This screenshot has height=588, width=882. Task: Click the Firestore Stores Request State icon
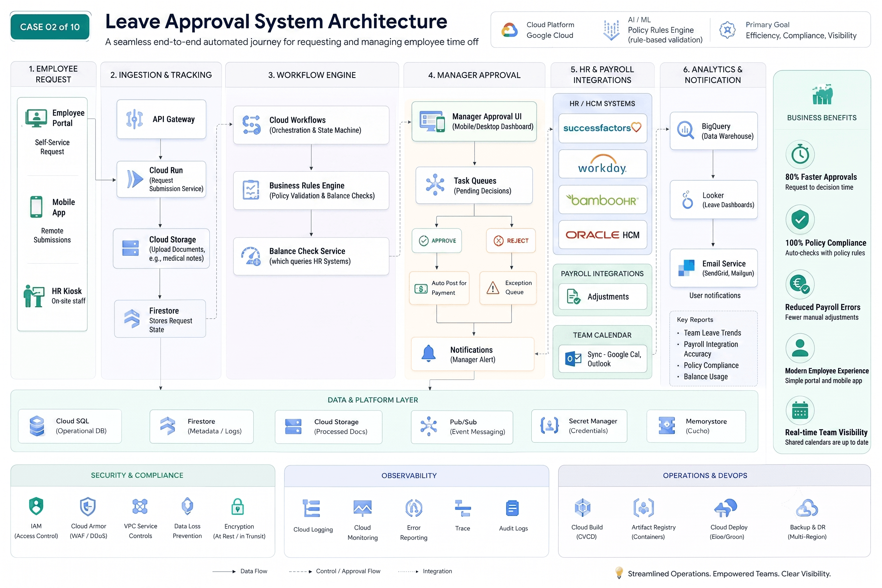coord(132,319)
